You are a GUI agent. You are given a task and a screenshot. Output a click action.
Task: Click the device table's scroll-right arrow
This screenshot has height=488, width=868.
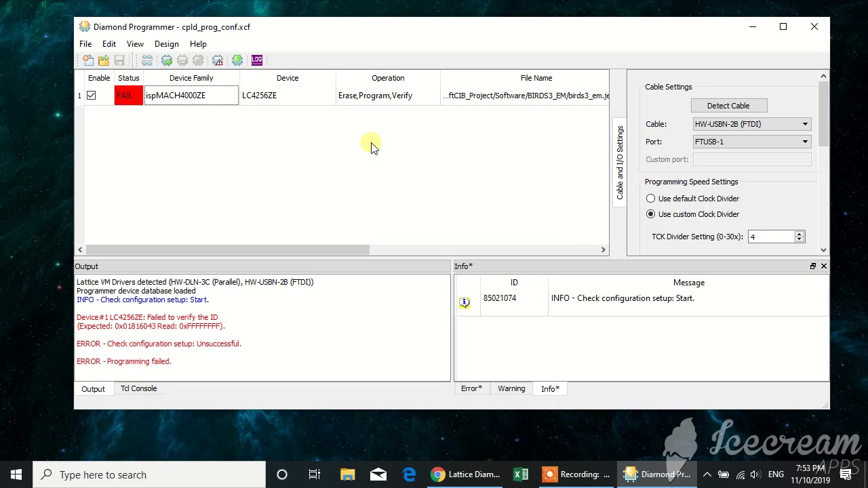[x=603, y=250]
